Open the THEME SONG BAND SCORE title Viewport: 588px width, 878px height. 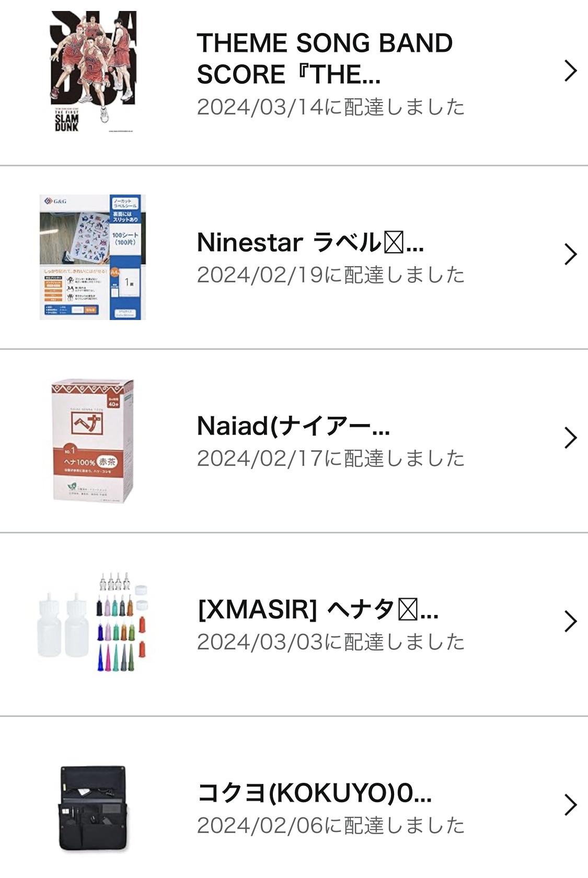324,58
